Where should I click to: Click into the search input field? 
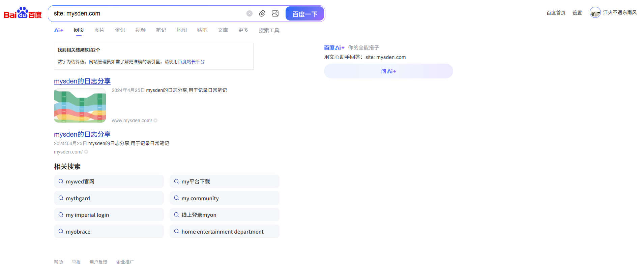pyautogui.click(x=148, y=13)
